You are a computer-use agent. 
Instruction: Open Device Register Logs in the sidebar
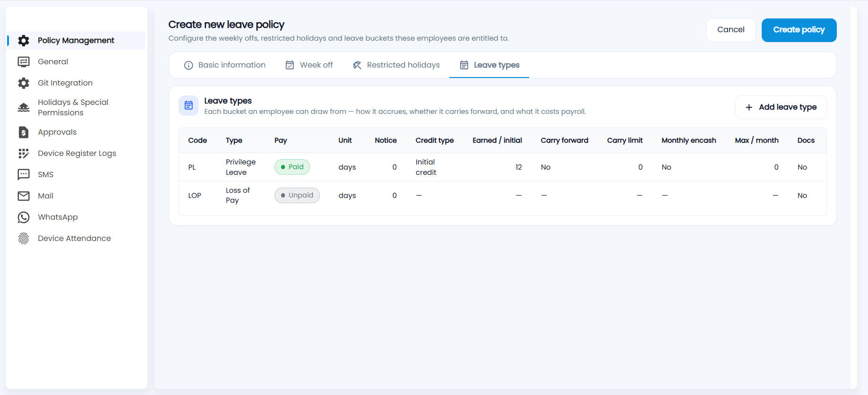pyautogui.click(x=76, y=154)
